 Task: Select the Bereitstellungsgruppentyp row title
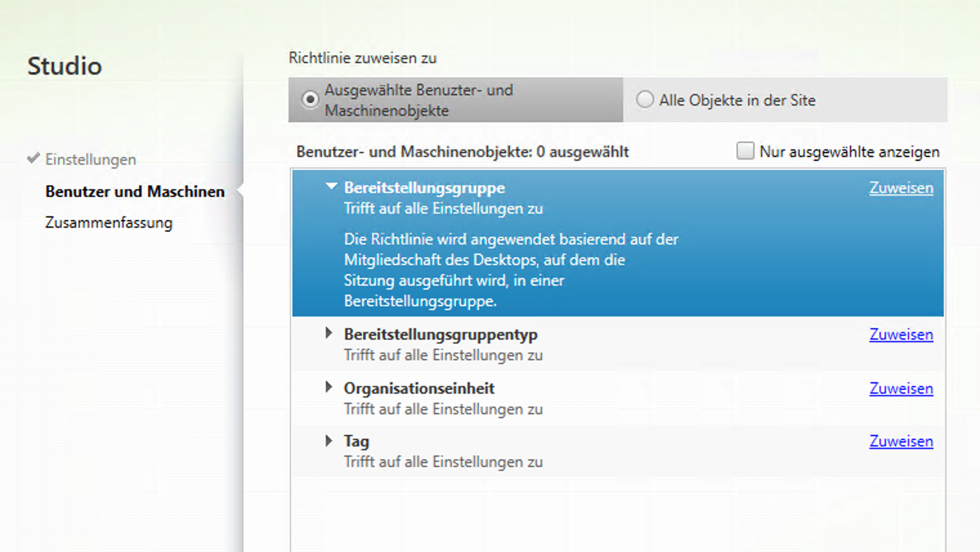click(x=440, y=335)
